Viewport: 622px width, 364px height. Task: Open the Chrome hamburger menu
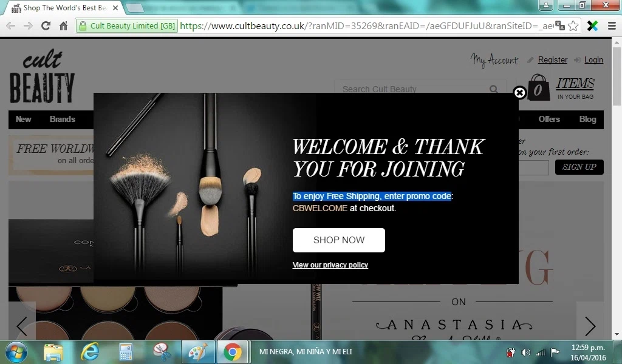[612, 25]
